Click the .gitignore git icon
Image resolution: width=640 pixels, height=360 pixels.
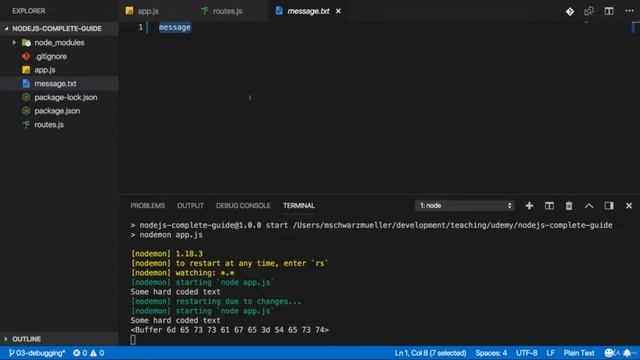26,56
